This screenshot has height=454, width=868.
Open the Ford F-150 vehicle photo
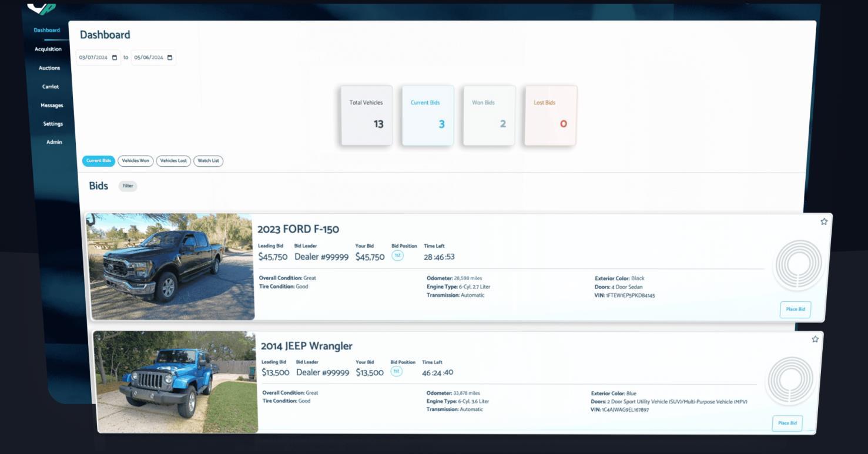coord(170,267)
